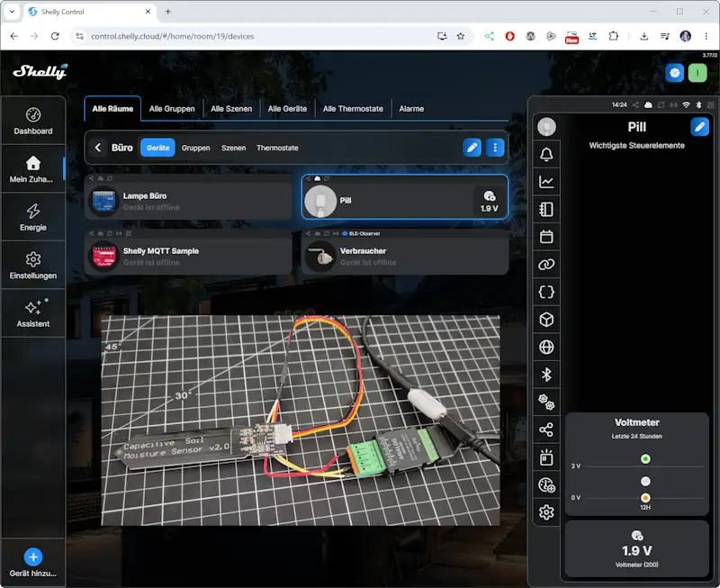
Task: Open the share icon in the Pill sidebar
Action: 546,430
